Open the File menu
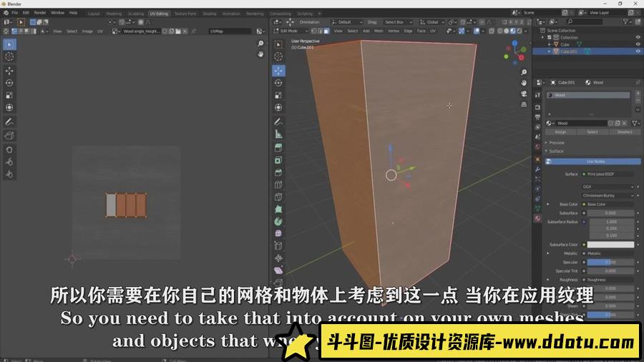The image size is (644, 362). (x=15, y=13)
